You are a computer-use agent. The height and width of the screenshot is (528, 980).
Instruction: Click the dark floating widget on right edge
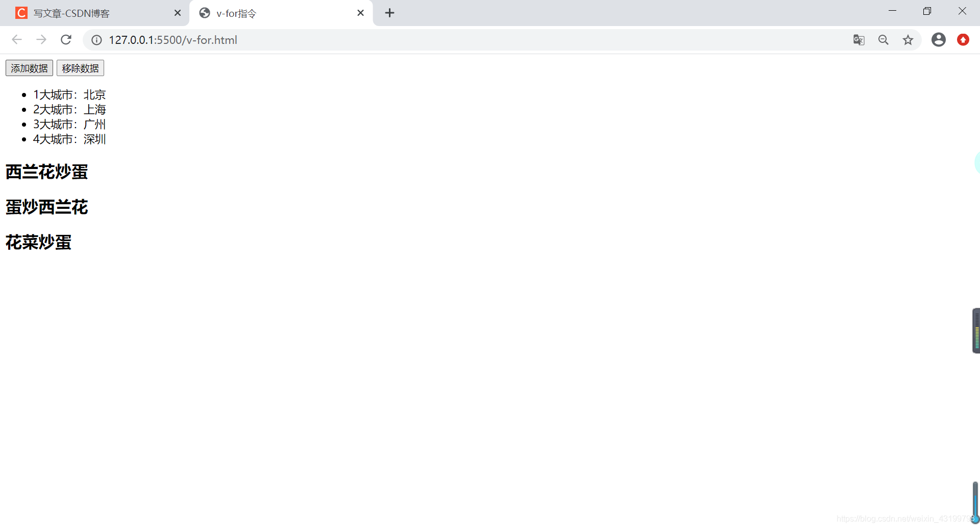click(x=976, y=330)
